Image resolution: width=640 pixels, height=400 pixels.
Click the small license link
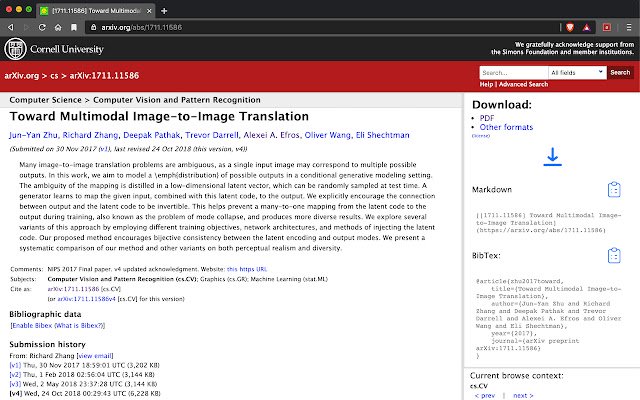tap(480, 136)
